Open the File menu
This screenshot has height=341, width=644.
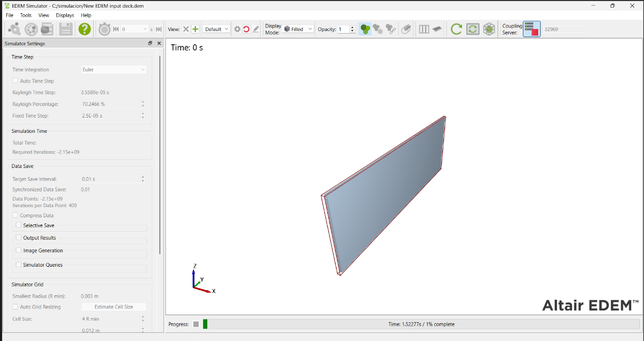tap(10, 15)
